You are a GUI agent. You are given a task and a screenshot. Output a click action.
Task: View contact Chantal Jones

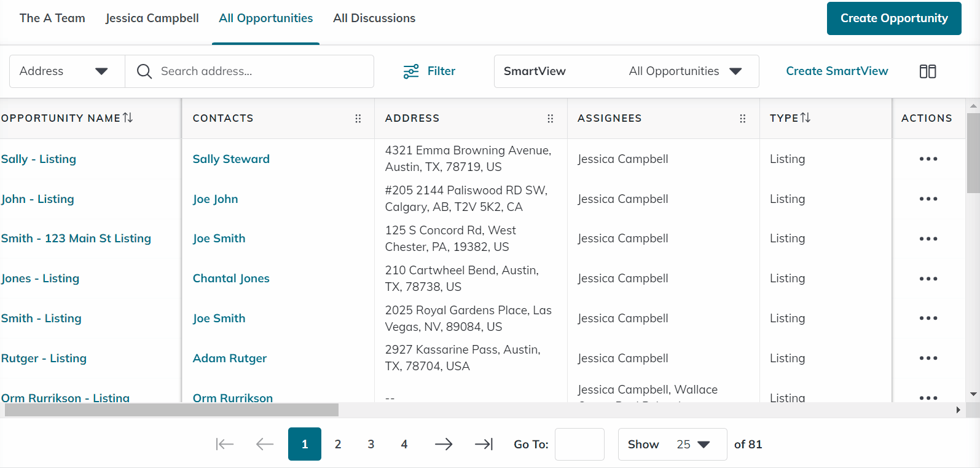pos(231,279)
